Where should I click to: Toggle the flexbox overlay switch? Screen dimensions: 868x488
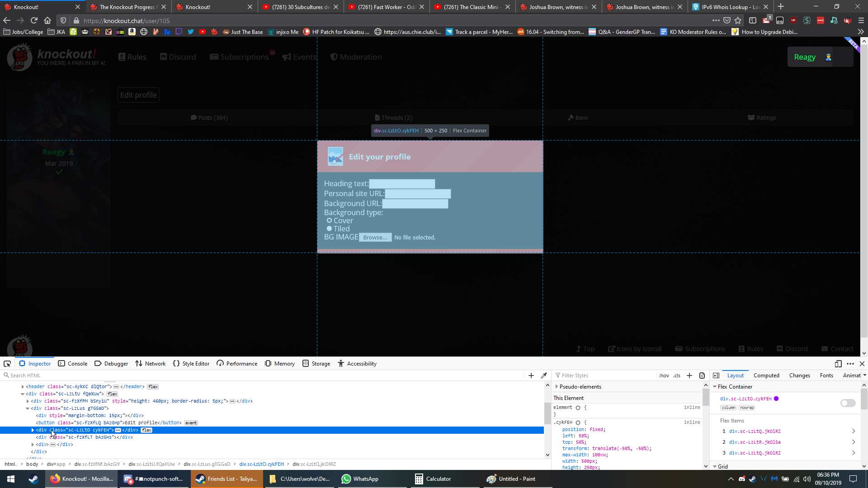848,403
